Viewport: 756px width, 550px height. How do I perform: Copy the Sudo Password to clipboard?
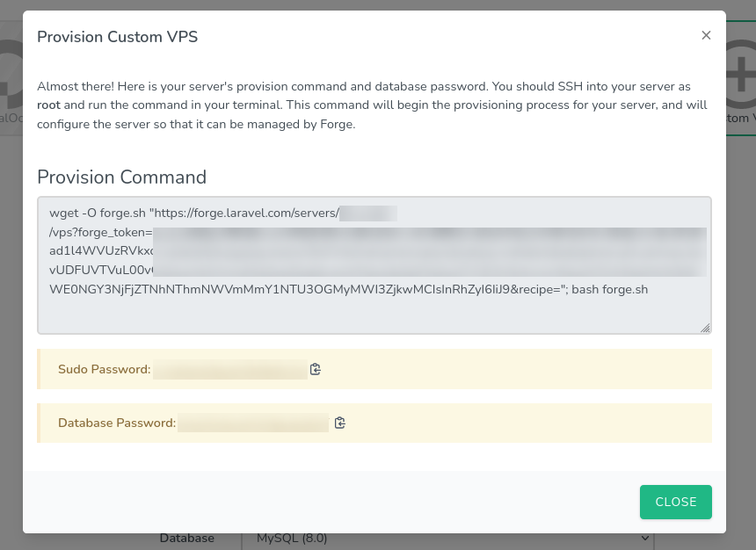tap(316, 369)
